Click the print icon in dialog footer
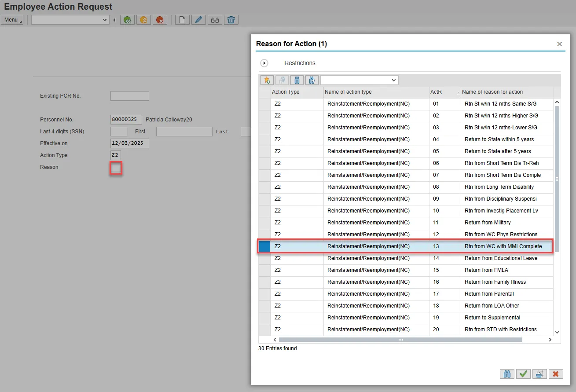 click(x=539, y=374)
